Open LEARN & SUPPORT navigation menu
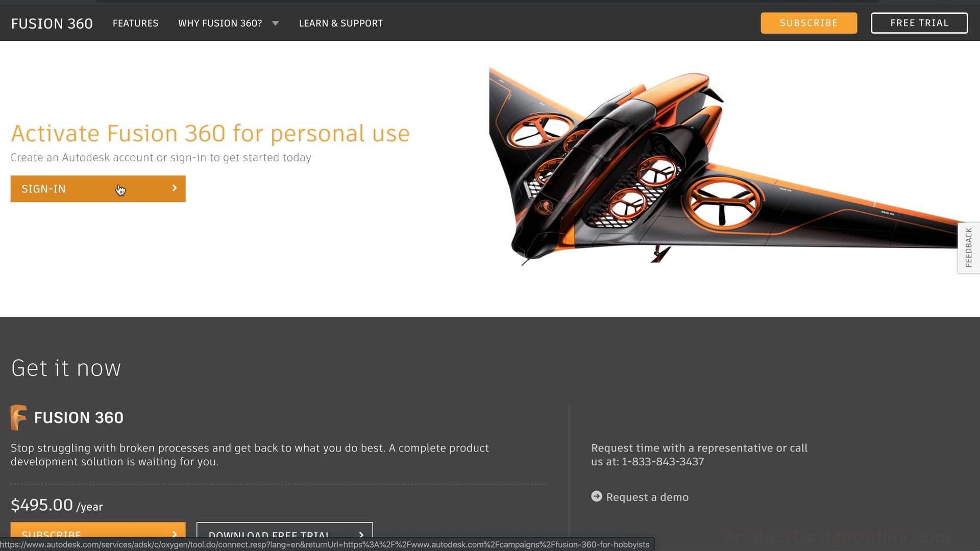Viewport: 980px width, 551px height. (x=340, y=23)
